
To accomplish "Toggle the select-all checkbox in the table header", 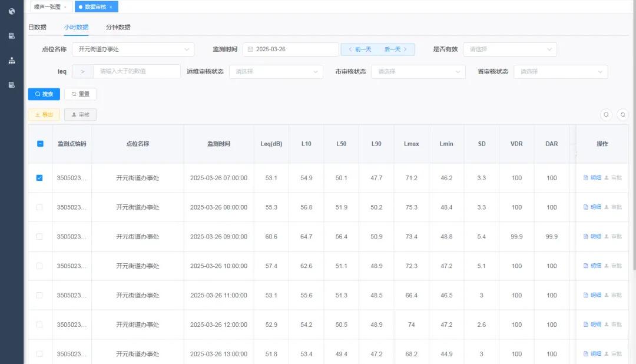I will (40, 144).
